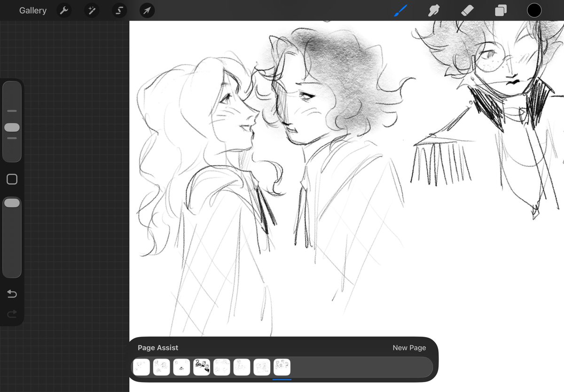Select the Smudge finger tool
This screenshot has width=564, height=392.
point(434,10)
